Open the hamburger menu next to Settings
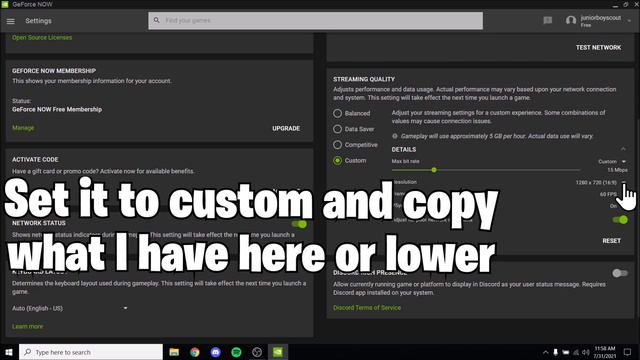 point(11,21)
